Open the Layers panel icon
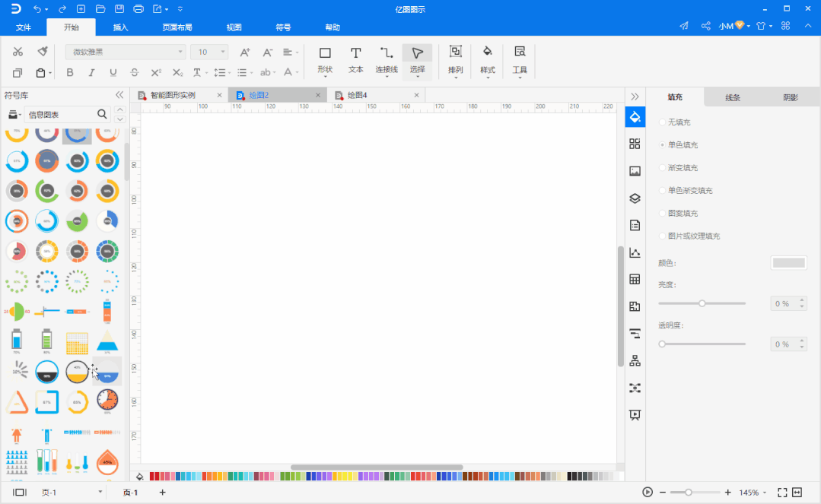 coord(635,198)
